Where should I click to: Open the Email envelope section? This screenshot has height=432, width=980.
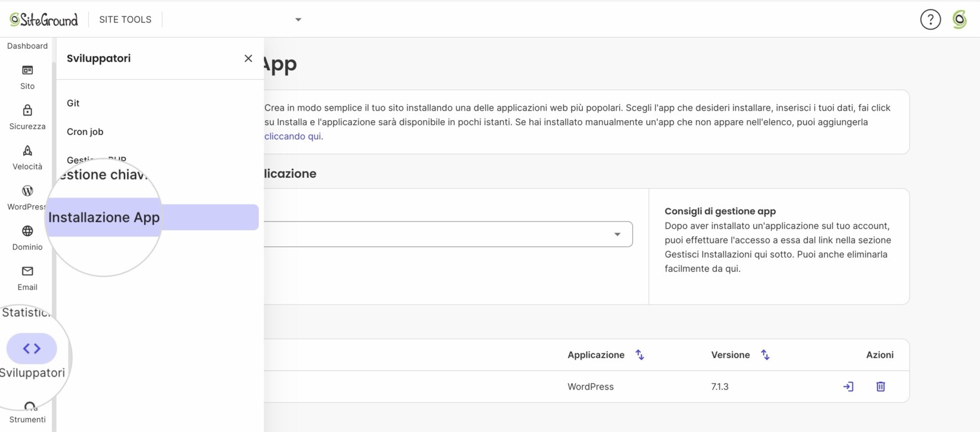[x=27, y=278]
